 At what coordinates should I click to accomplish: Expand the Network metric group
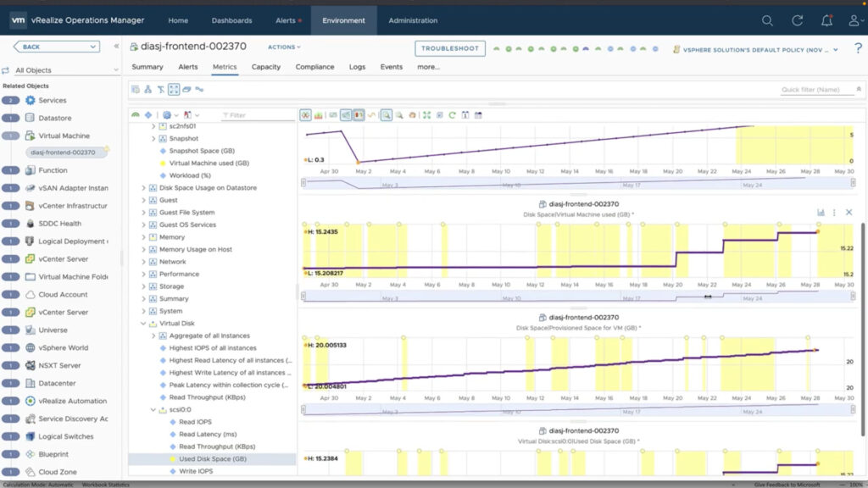coord(143,262)
